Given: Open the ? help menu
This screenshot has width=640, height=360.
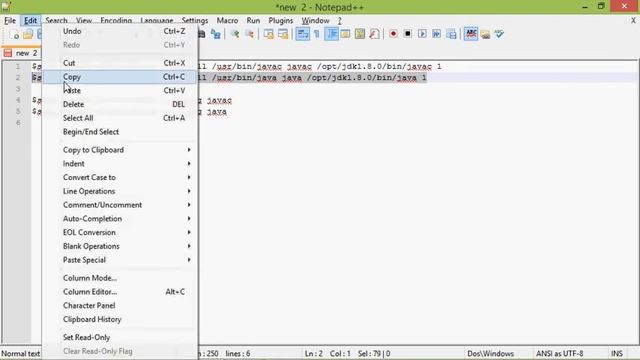Looking at the screenshot, I should point(339,20).
